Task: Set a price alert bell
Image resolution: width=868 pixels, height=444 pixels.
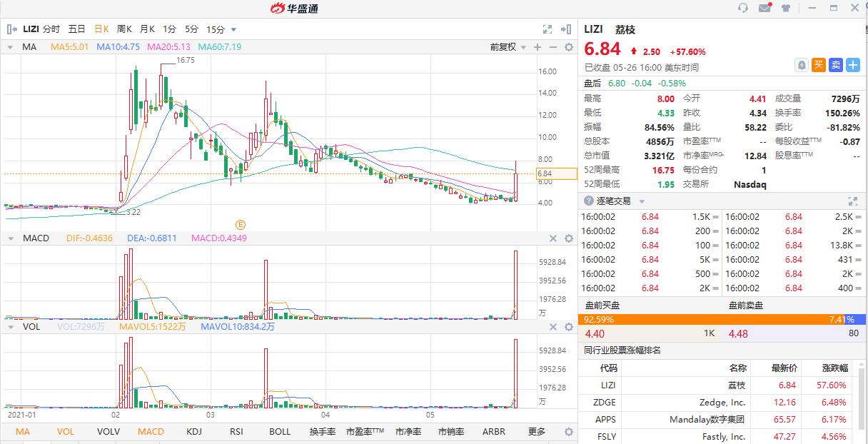Action: [802, 65]
